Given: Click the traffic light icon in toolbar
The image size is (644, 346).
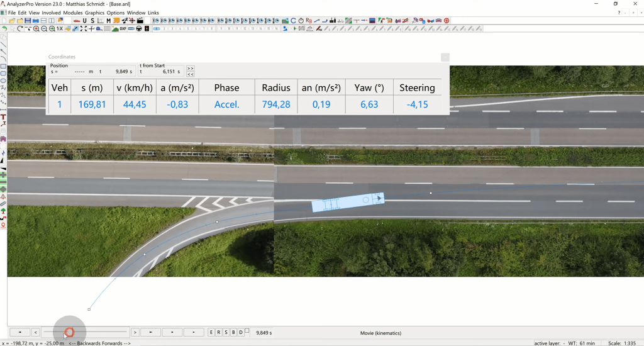Looking at the screenshot, I should 147,29.
